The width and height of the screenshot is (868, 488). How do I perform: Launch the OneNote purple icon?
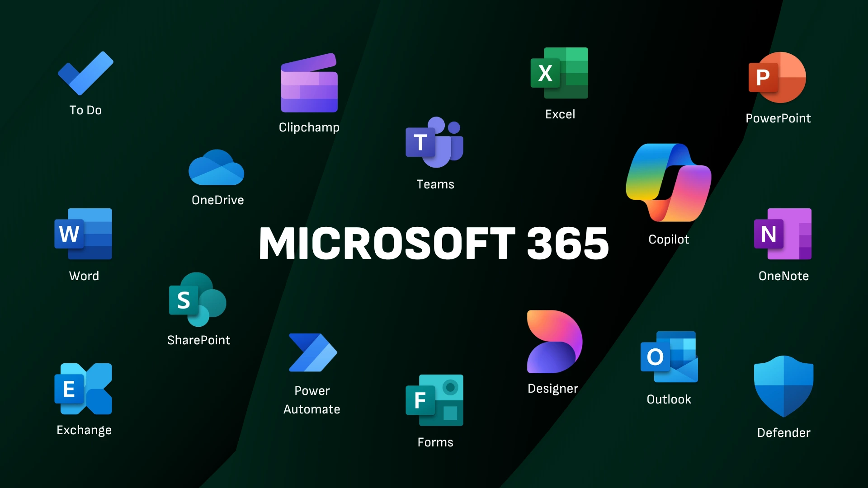[x=783, y=234]
